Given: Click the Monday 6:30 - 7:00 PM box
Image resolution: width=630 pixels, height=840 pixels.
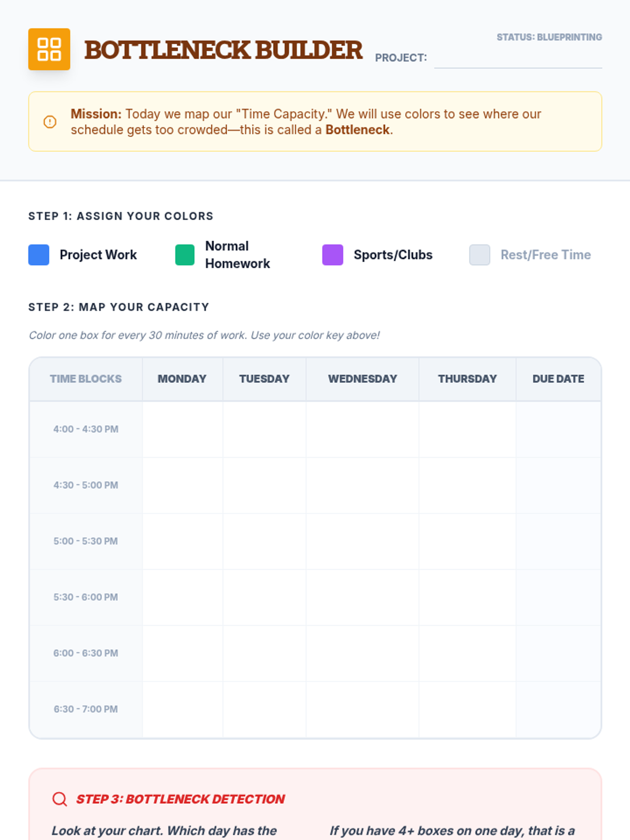Looking at the screenshot, I should [x=183, y=710].
